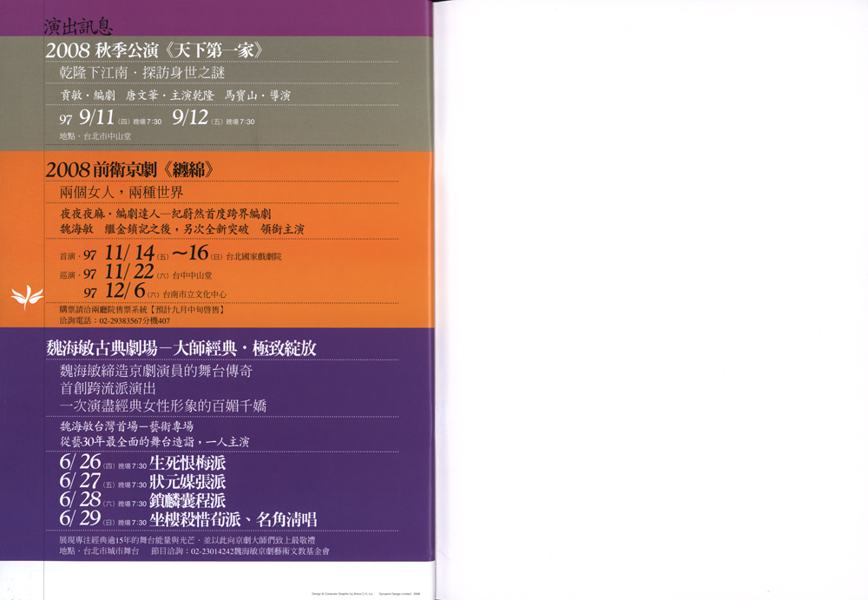Click the white lotus flower logo
This screenshot has height=600, width=868.
(27, 297)
